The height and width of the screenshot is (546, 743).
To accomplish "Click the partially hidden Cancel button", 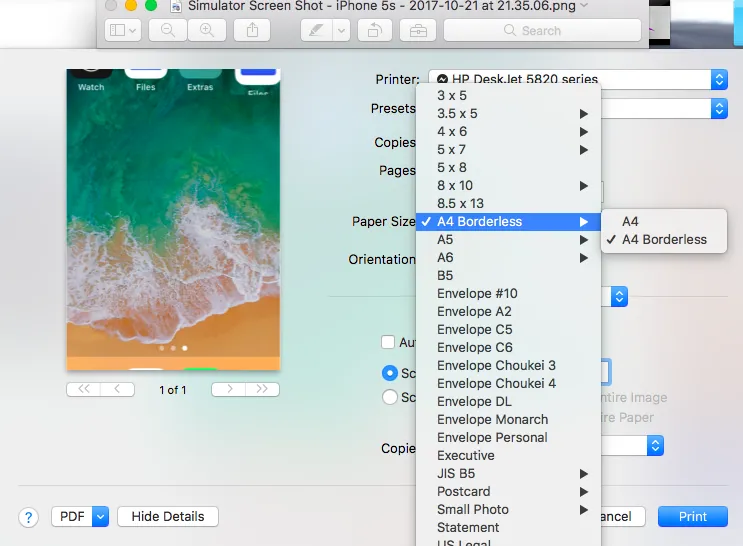I will (623, 517).
